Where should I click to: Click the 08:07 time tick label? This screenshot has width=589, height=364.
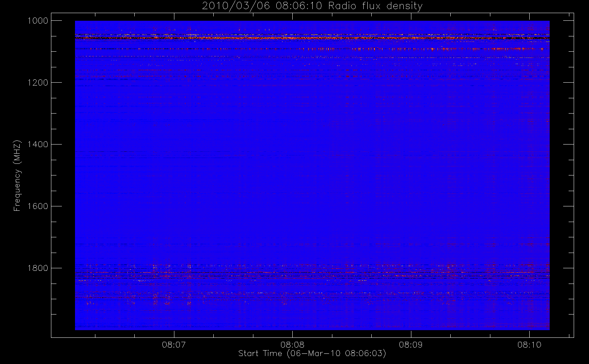(174, 344)
